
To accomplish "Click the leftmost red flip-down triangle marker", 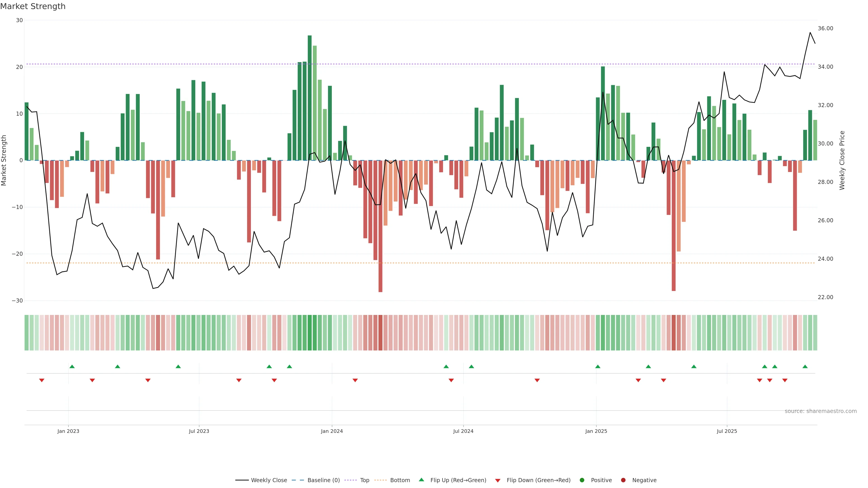I will coord(42,380).
